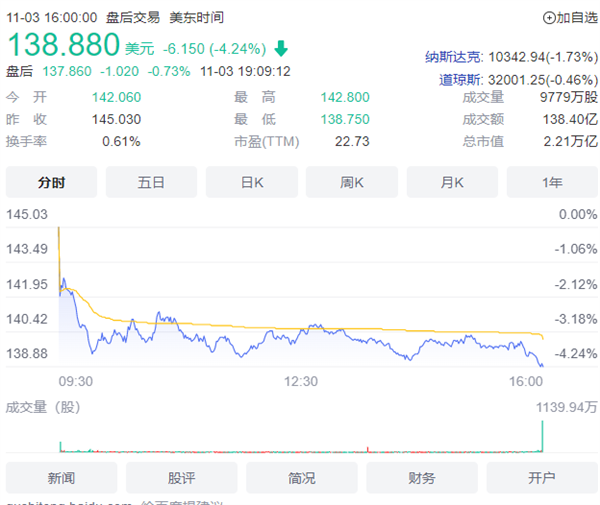Screen dimensions: 600x505
Task: View the 1年 one-year chart
Action: pyautogui.click(x=552, y=182)
